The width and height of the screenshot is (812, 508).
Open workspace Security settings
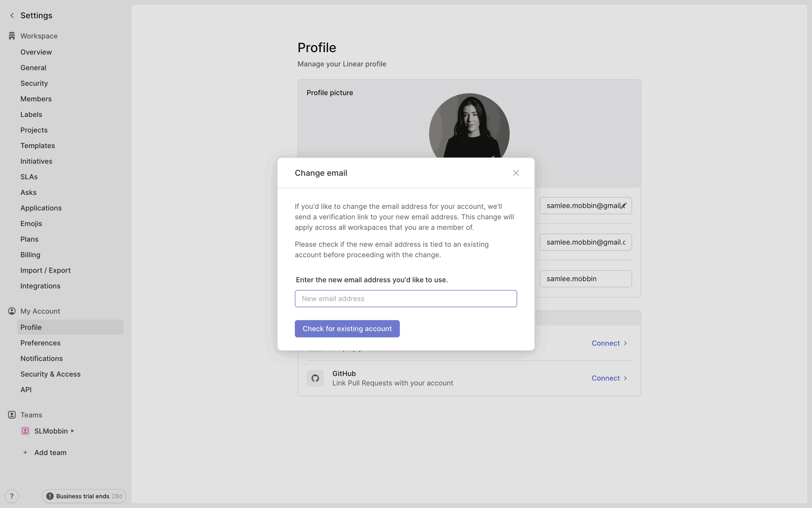pyautogui.click(x=34, y=83)
